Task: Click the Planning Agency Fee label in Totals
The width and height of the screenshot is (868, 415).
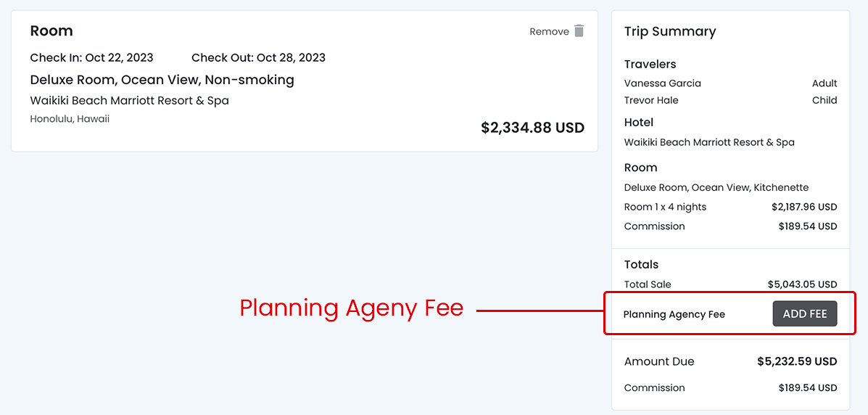Action: click(674, 314)
